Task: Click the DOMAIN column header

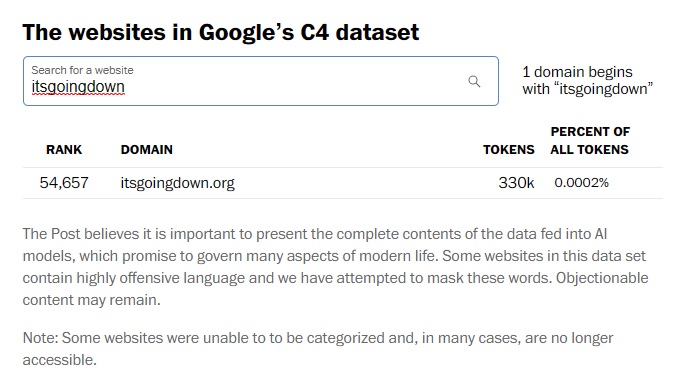Action: click(147, 149)
